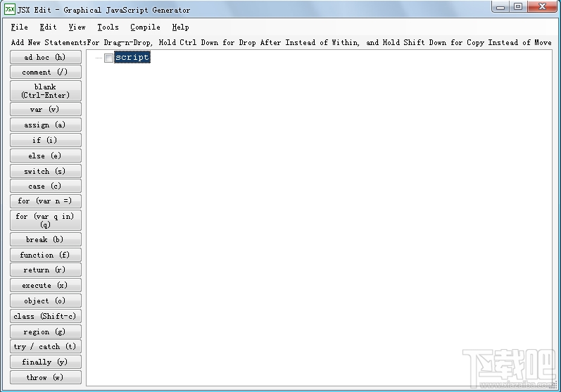Open the Compile menu
The image size is (561, 392).
click(x=145, y=27)
